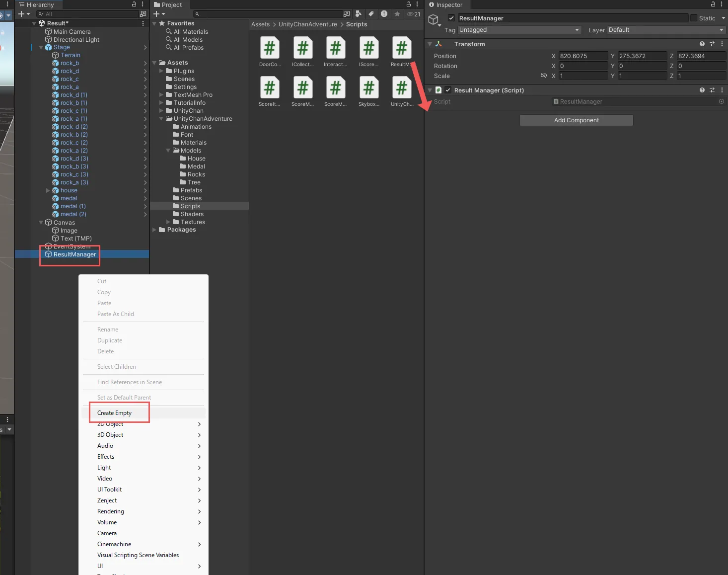The image size is (728, 575).
Task: Open the Tag dropdown showing Untagged
Action: point(519,30)
